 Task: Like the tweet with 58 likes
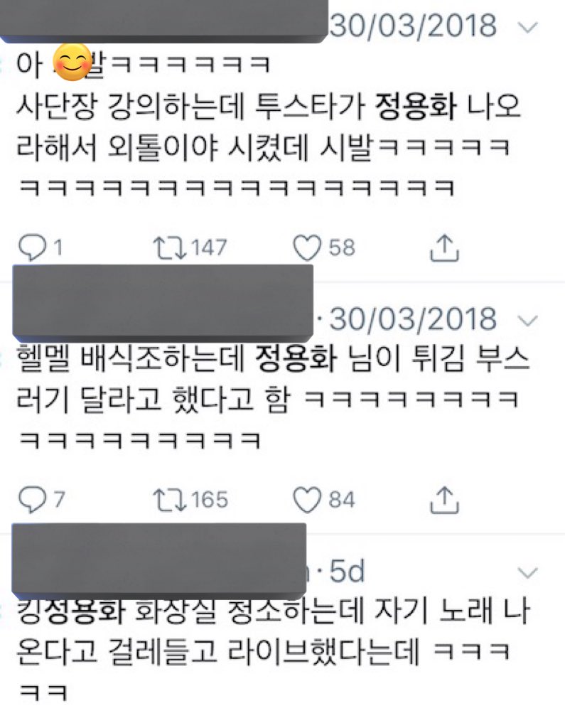[324, 247]
